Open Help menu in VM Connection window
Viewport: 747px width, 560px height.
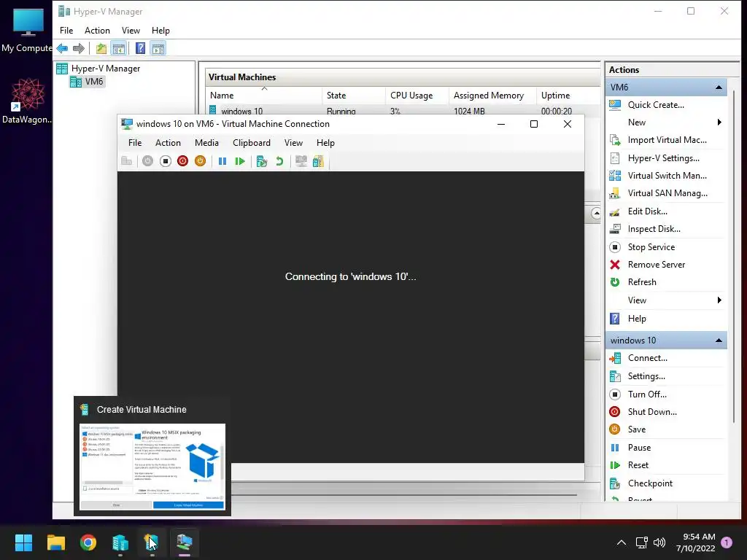(325, 143)
